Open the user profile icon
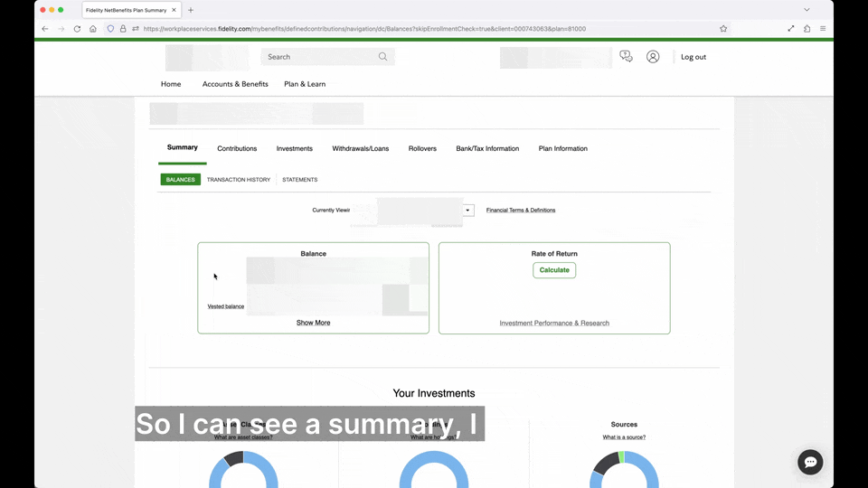This screenshot has height=488, width=868. coord(653,57)
